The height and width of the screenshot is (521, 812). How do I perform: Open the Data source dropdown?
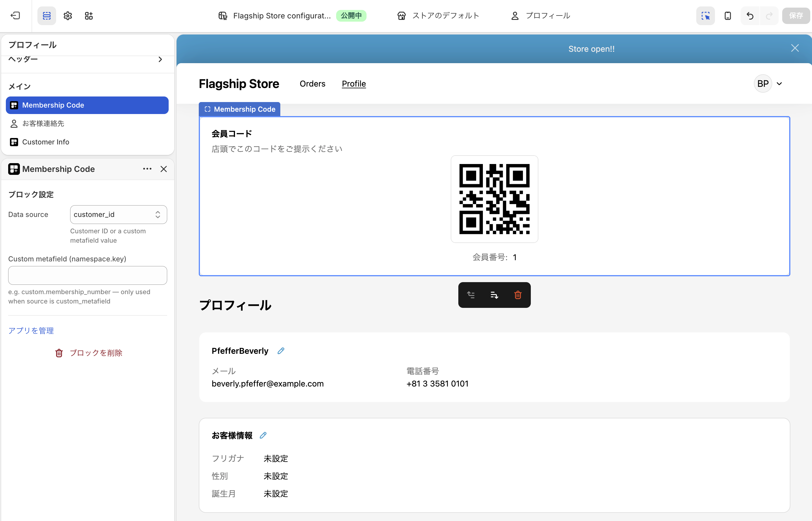tap(119, 215)
